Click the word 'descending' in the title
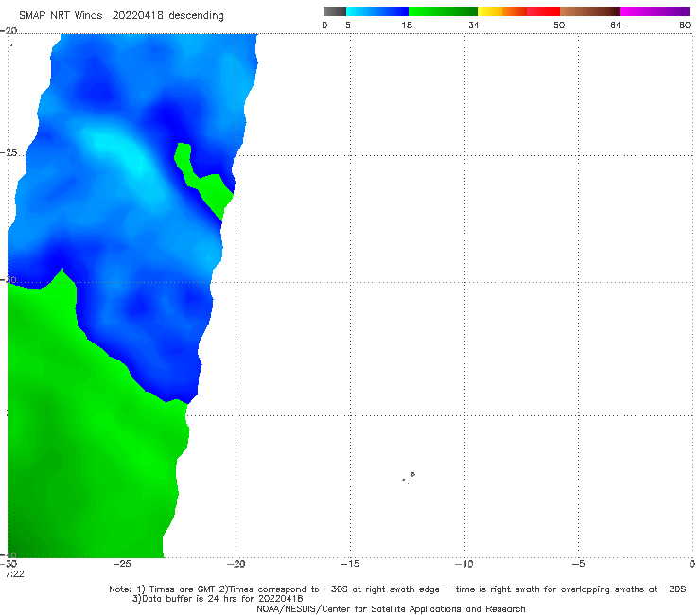 197,16
